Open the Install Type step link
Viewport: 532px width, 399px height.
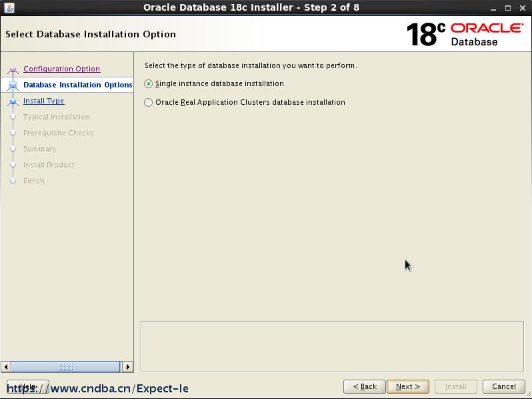pyautogui.click(x=43, y=101)
